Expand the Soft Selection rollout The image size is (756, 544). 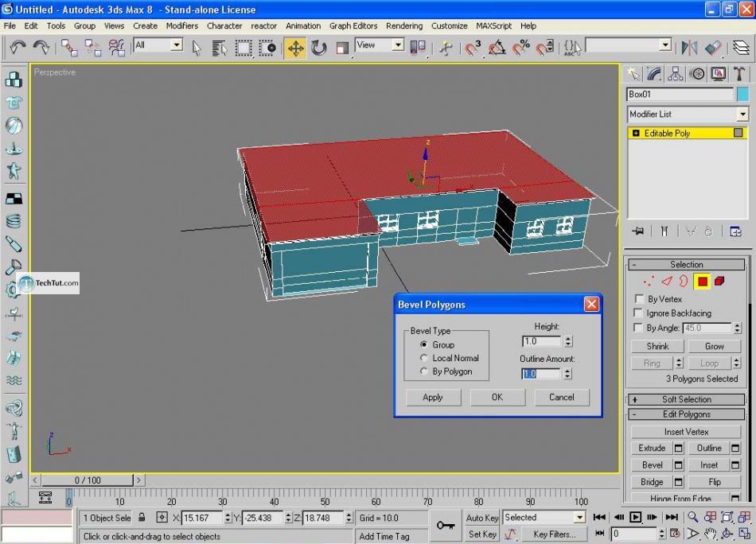tap(687, 399)
